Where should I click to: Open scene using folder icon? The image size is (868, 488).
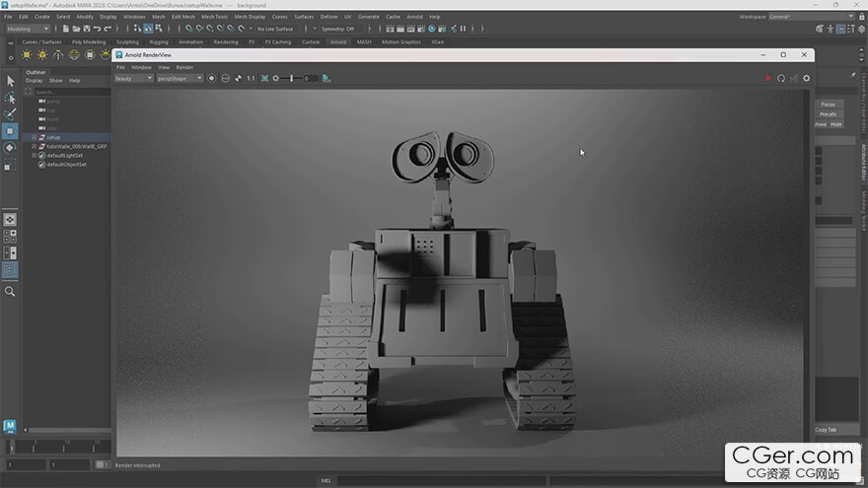pos(76,29)
